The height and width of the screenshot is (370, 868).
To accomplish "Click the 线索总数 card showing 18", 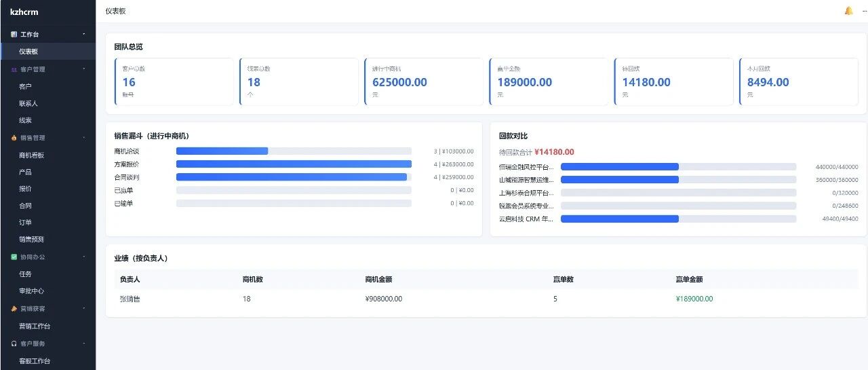I will pyautogui.click(x=299, y=81).
